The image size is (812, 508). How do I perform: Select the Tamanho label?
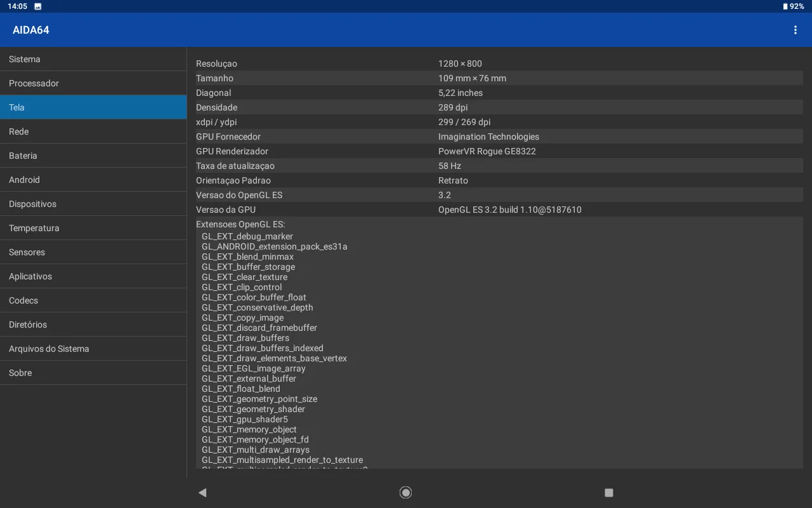pos(214,78)
